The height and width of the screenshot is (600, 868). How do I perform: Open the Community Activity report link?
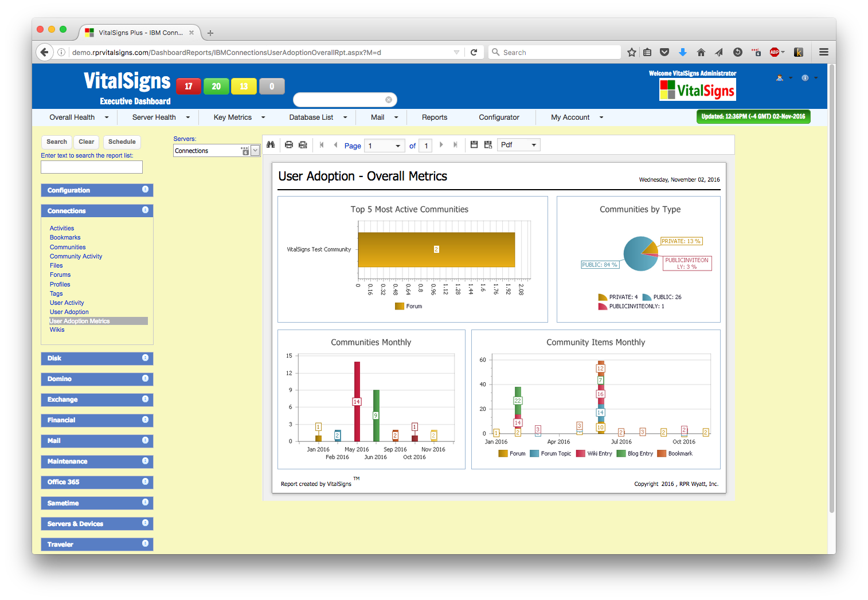pyautogui.click(x=76, y=256)
